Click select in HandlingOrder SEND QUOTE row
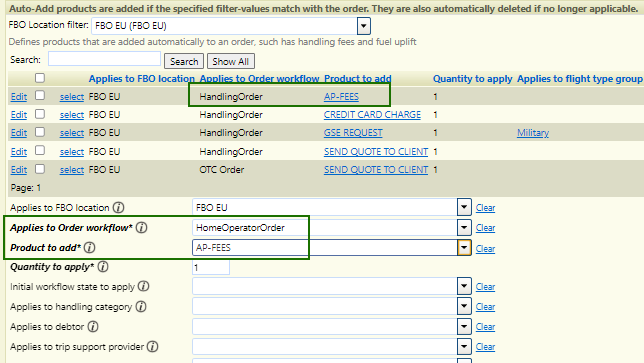Viewport: 644px width, 363px height. (x=72, y=152)
